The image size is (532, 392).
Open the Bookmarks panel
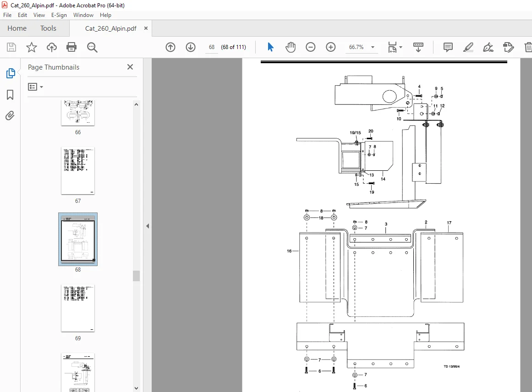coord(10,95)
